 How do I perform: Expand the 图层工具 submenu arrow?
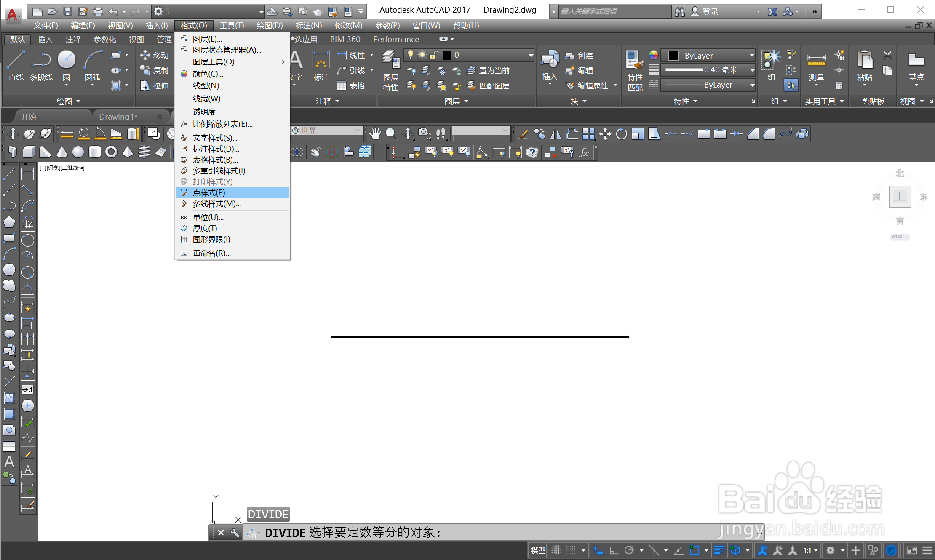(x=283, y=62)
